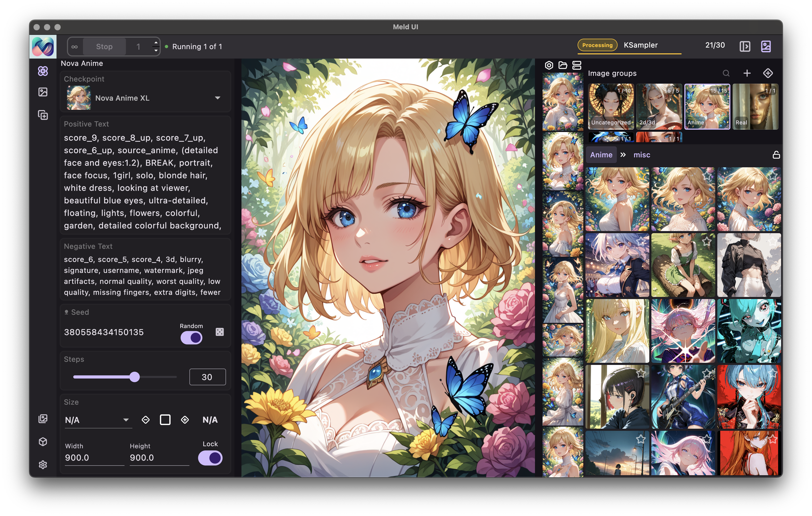Viewport: 812px width, 516px height.
Task: Open the Real image group thumbnail
Action: [755, 106]
